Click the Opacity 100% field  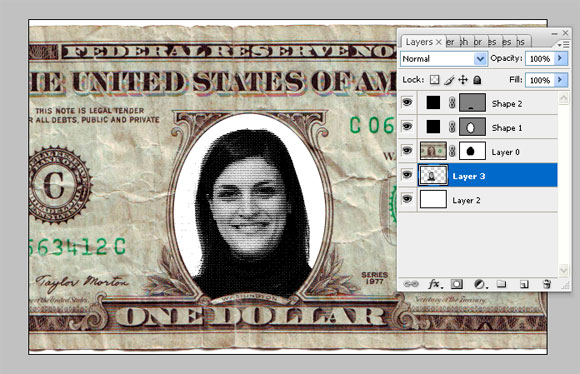click(x=540, y=58)
